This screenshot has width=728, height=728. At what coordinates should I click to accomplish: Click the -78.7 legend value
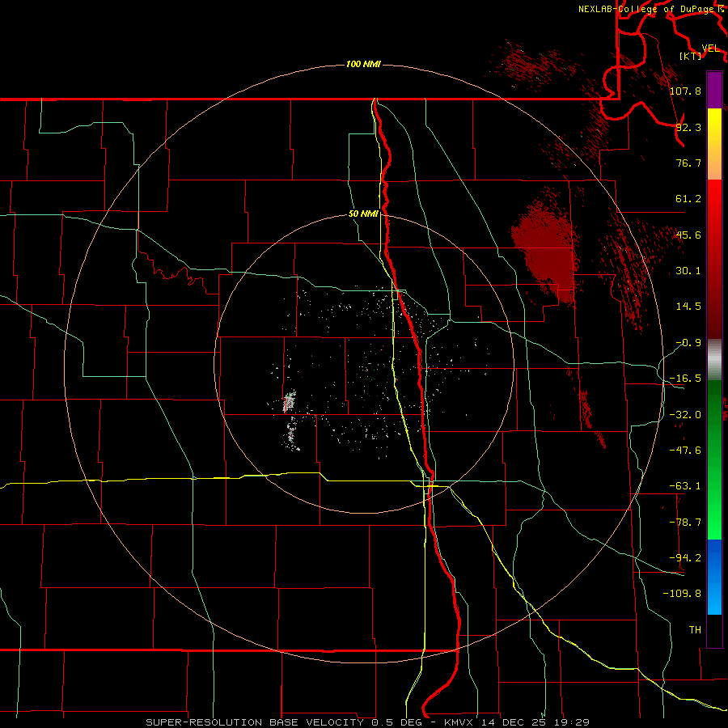(685, 523)
